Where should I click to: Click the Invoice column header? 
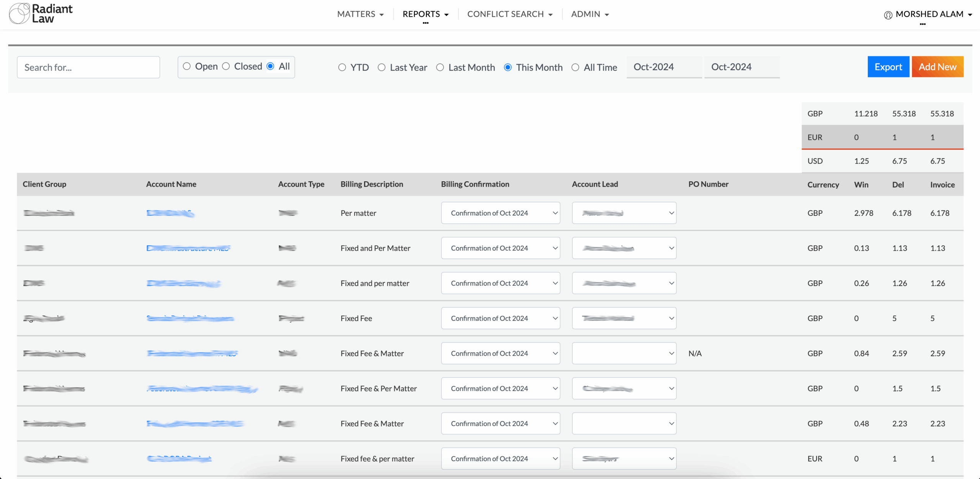[x=942, y=184]
